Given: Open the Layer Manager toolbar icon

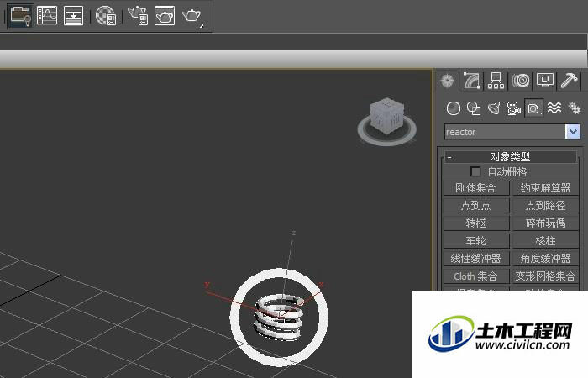Looking at the screenshot, I should click(x=20, y=16).
